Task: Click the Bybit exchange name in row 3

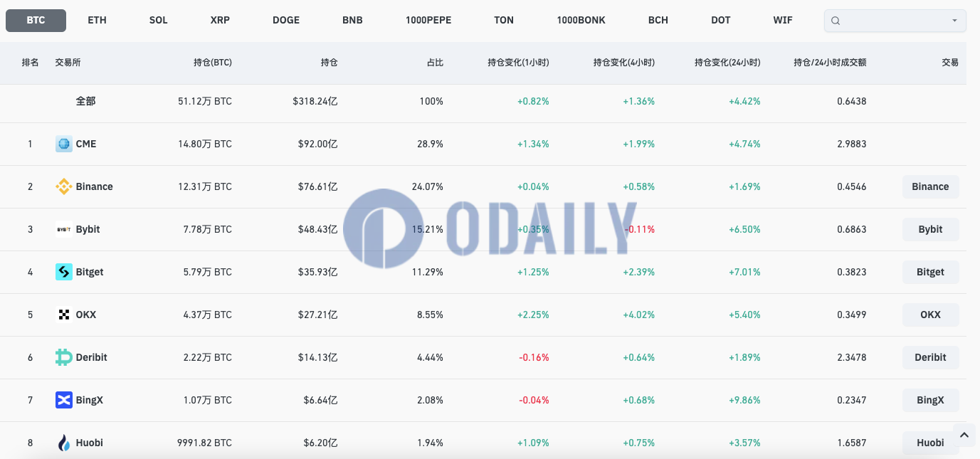Action: (88, 229)
